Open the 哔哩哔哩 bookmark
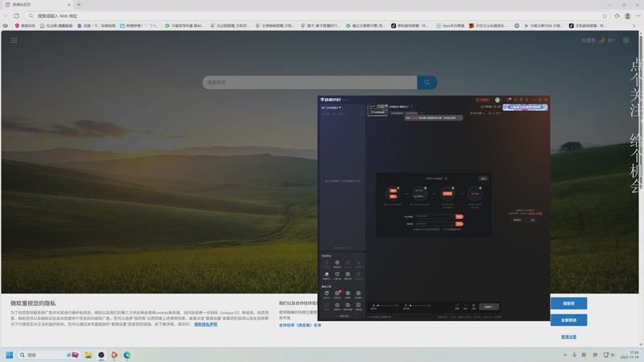This screenshot has width=644, height=362. 138,26
